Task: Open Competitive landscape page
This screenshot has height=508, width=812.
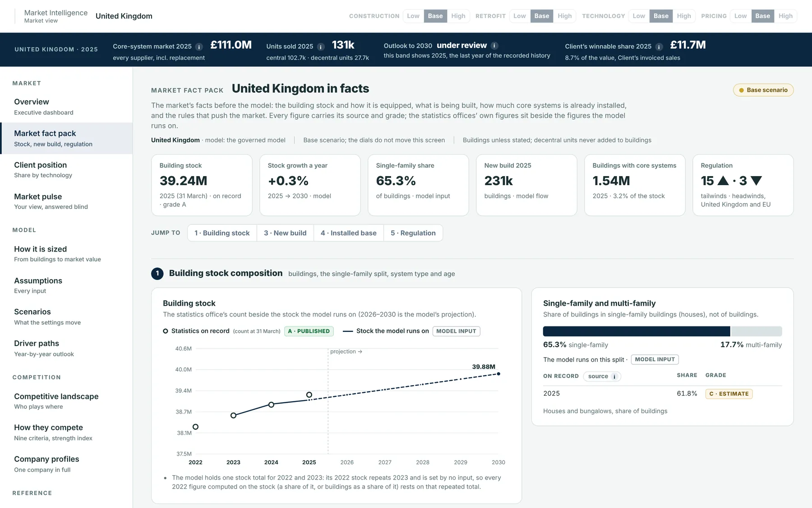Action: pos(66,401)
